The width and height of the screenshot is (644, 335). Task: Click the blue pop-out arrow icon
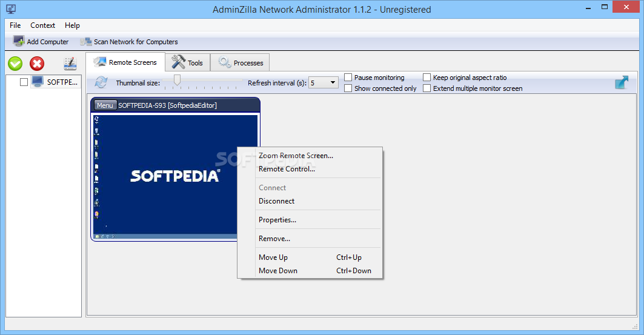622,82
